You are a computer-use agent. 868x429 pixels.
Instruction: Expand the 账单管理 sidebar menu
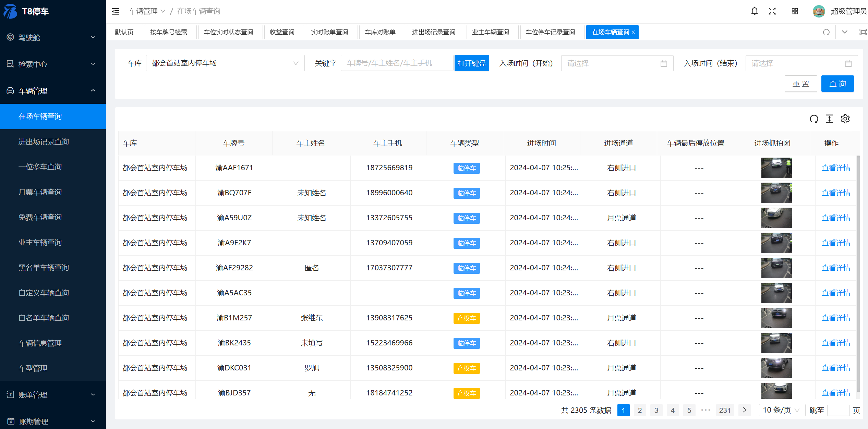[53, 395]
